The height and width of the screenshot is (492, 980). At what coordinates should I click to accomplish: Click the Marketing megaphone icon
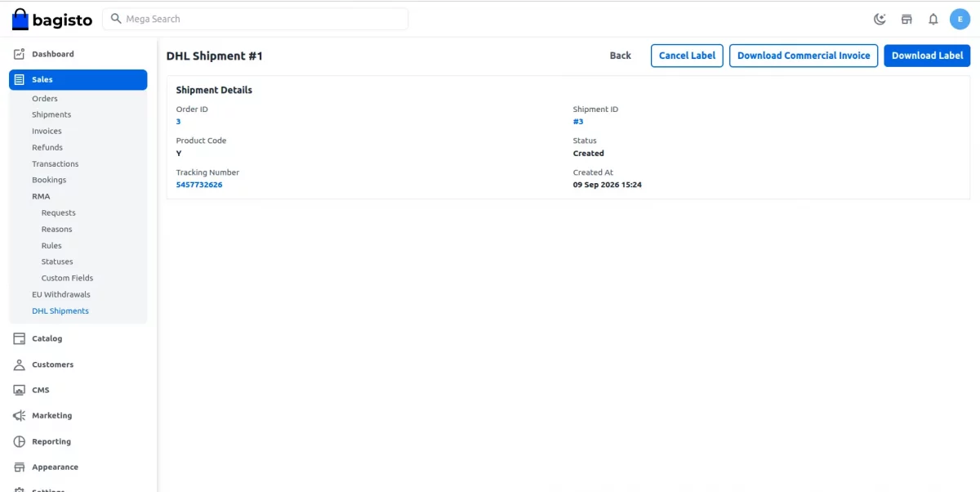click(20, 415)
